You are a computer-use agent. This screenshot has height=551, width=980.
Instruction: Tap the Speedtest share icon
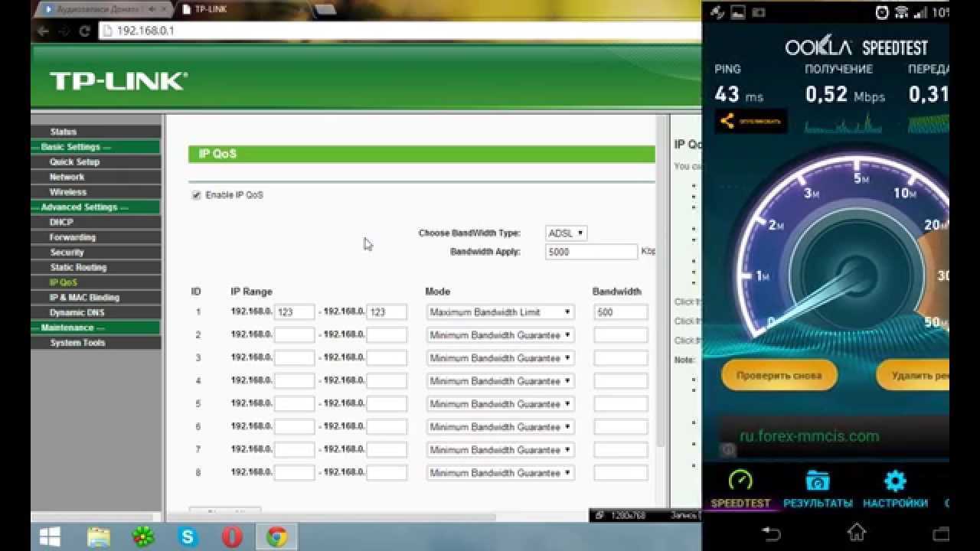pos(727,121)
